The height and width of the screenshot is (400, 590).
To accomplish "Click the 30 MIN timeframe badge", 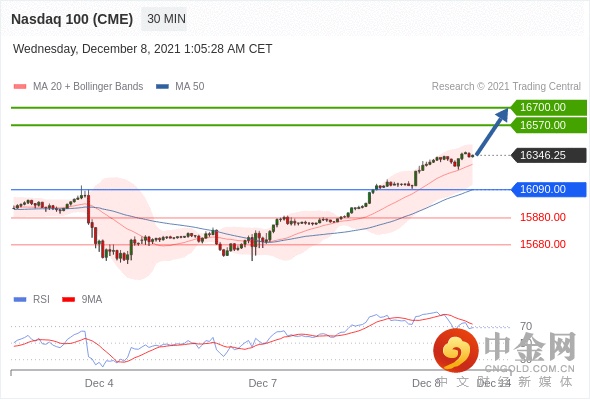I will [x=164, y=19].
